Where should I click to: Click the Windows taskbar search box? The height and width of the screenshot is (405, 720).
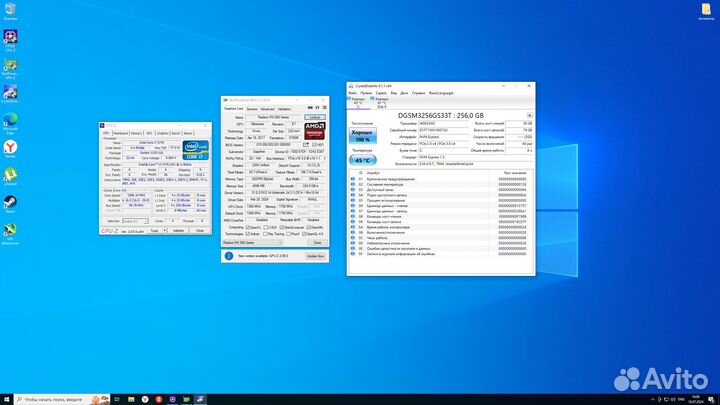[x=62, y=399]
